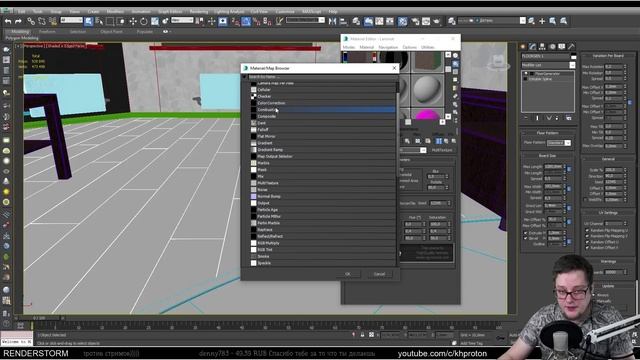
Task: Click OK in Material/Map Browser
Action: pyautogui.click(x=348, y=274)
